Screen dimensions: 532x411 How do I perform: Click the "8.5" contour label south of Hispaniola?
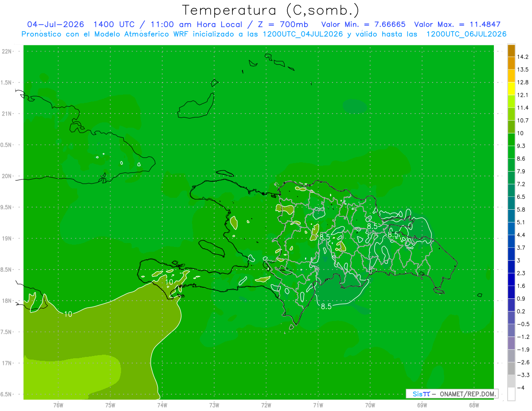coord(327,306)
